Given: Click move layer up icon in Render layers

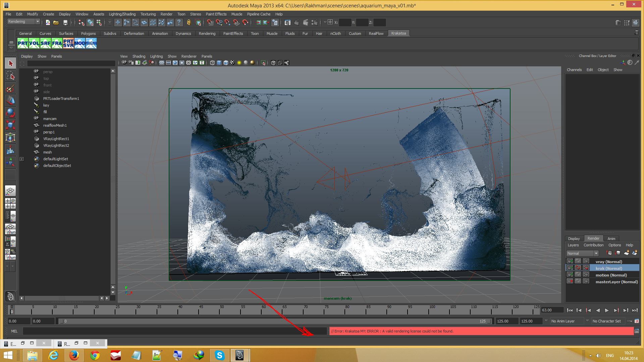Looking at the screenshot, I should pos(609,253).
